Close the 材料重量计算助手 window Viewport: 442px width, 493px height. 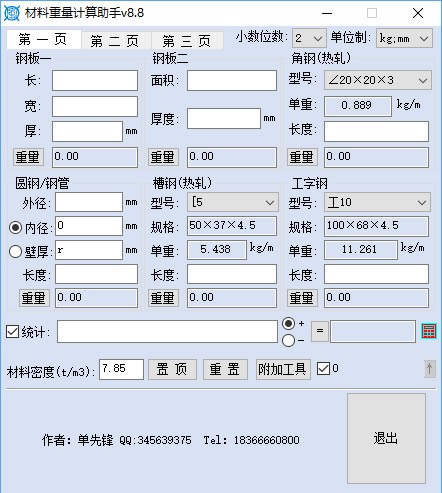pos(418,13)
